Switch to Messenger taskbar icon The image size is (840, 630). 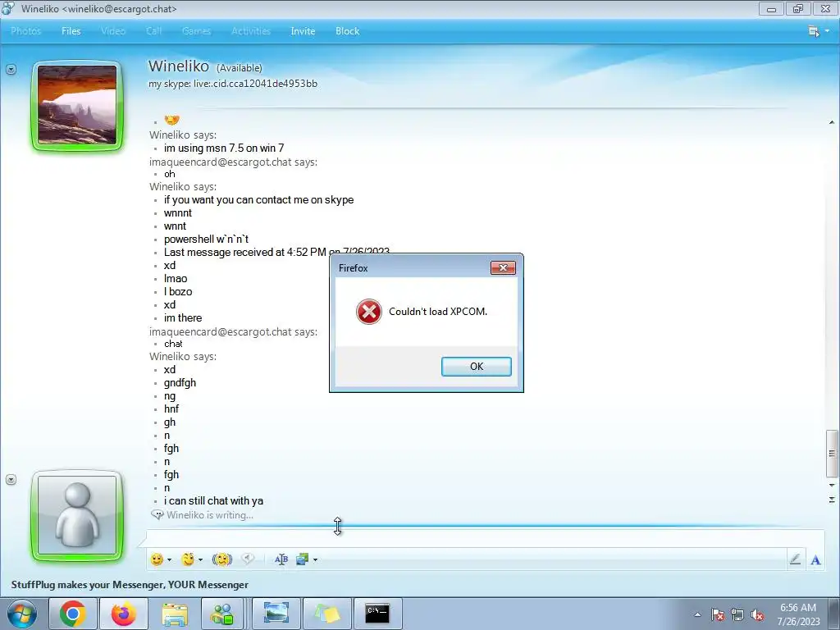221,614
